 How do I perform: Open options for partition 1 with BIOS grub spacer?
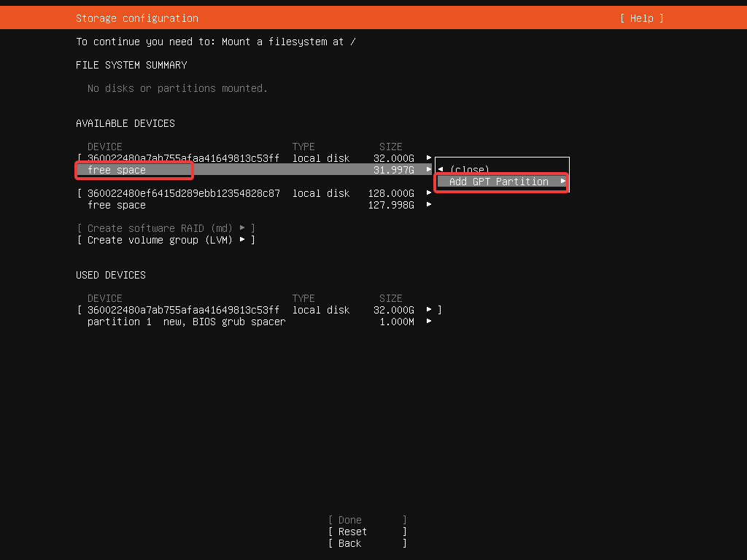[429, 322]
